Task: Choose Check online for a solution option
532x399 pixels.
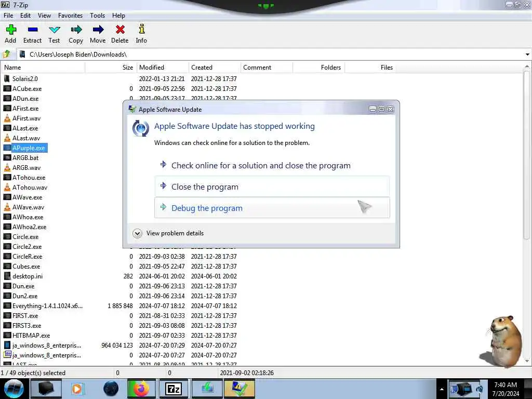Action: coord(272,166)
